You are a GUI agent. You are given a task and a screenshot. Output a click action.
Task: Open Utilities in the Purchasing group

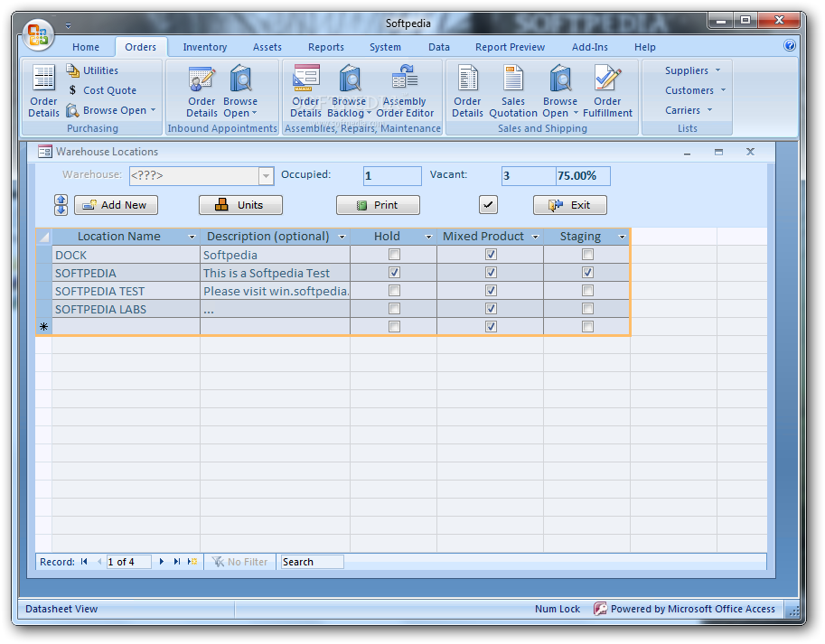tap(92, 70)
